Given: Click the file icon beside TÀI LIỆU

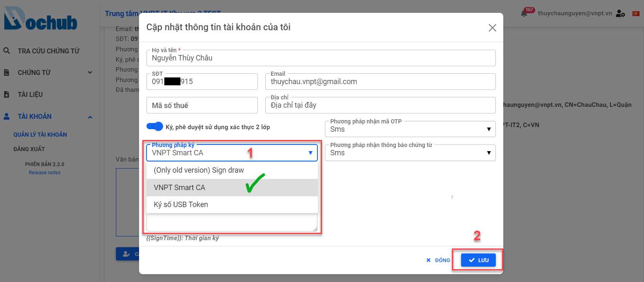Looking at the screenshot, I should [x=7, y=94].
